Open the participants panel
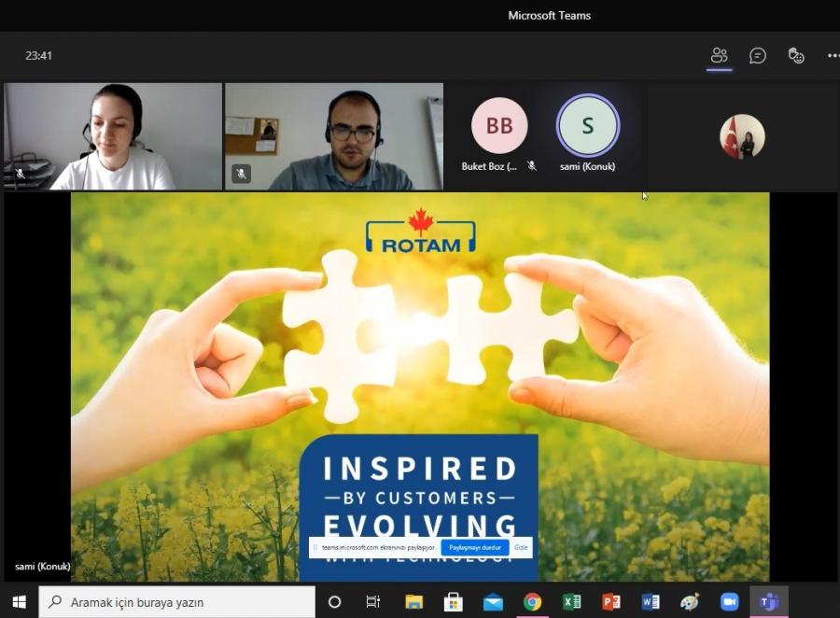This screenshot has height=618, width=840. point(719,56)
